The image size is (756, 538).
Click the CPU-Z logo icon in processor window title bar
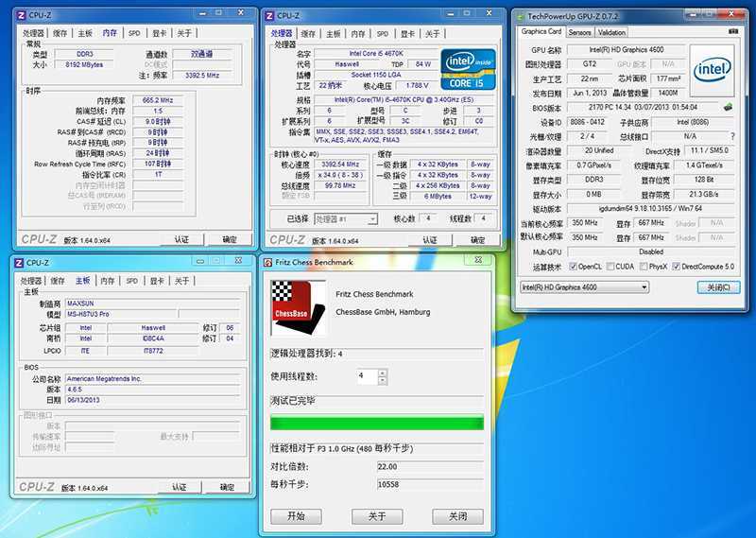pos(269,16)
